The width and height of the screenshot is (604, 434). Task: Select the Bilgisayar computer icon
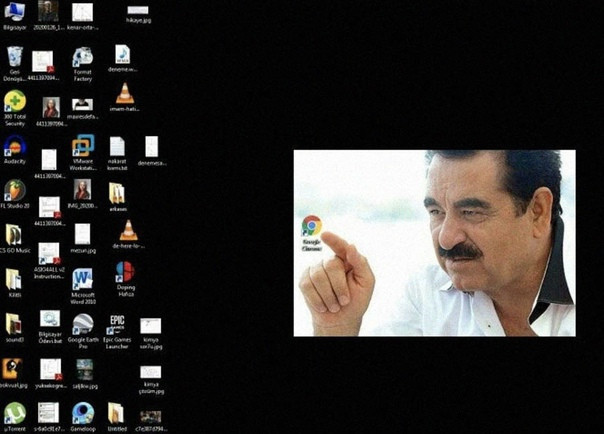[x=15, y=12]
